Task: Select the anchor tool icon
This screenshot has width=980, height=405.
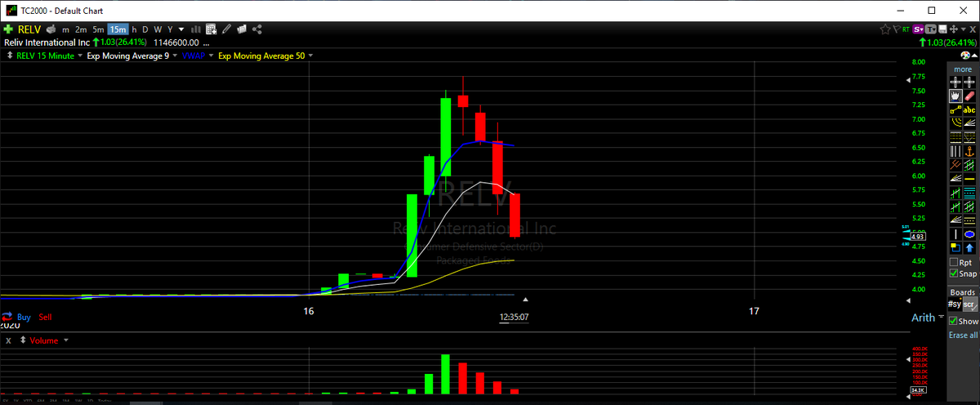Action: pyautogui.click(x=969, y=151)
